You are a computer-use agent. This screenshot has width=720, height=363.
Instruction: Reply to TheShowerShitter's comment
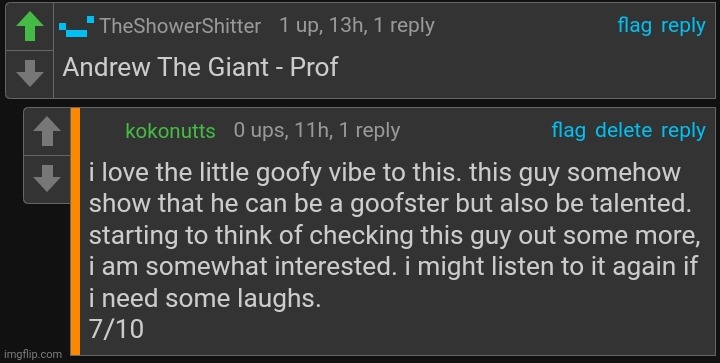(683, 26)
